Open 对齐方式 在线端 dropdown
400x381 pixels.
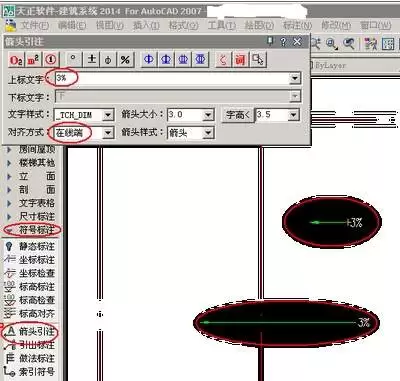pyautogui.click(x=108, y=133)
